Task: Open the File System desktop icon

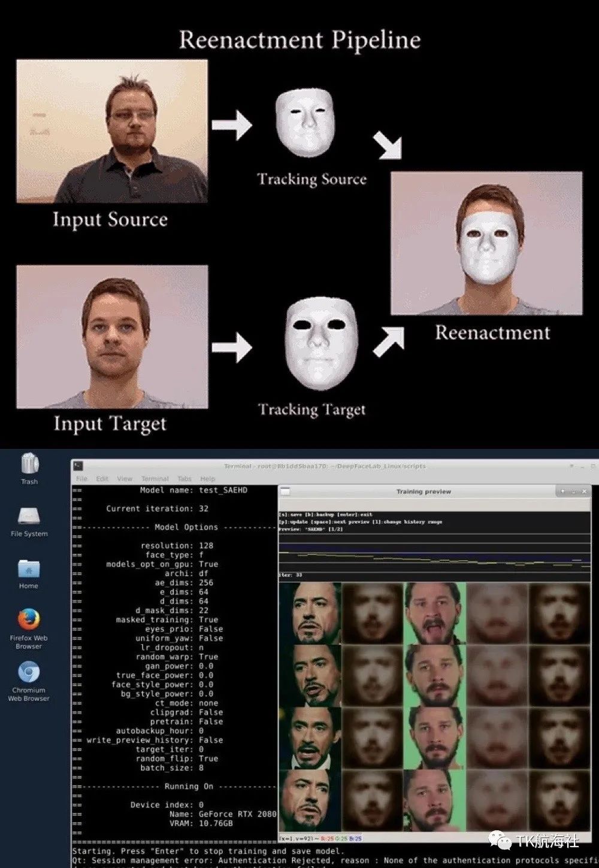Action: (29, 521)
